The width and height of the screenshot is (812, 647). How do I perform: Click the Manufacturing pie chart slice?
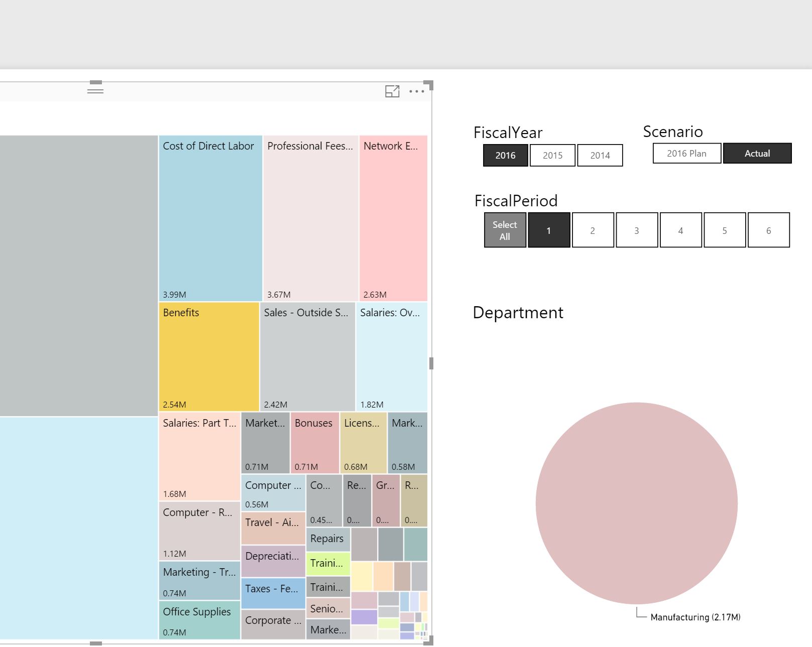[x=637, y=503]
